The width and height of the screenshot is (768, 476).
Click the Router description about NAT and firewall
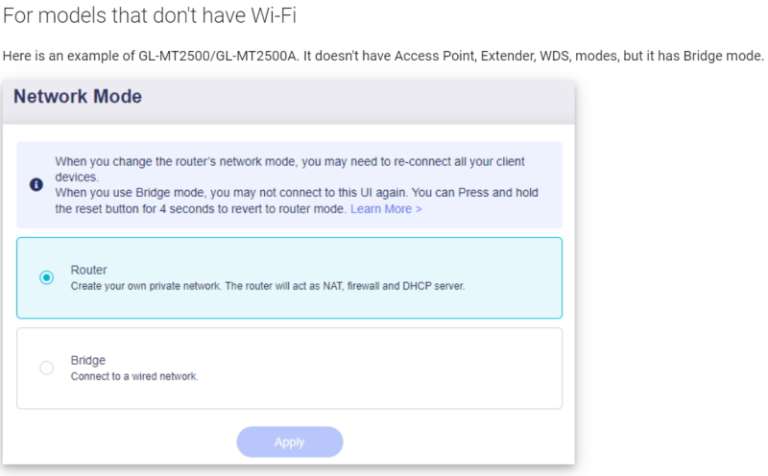pos(267,286)
